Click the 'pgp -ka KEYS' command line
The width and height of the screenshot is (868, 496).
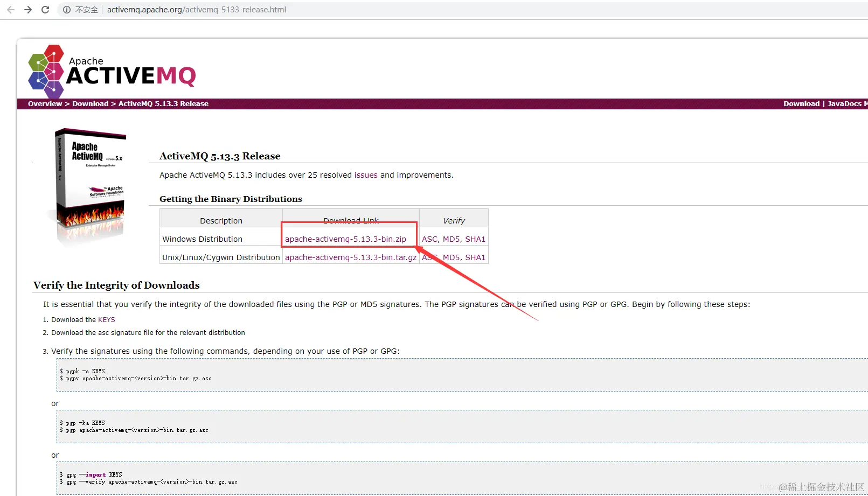[x=82, y=423]
